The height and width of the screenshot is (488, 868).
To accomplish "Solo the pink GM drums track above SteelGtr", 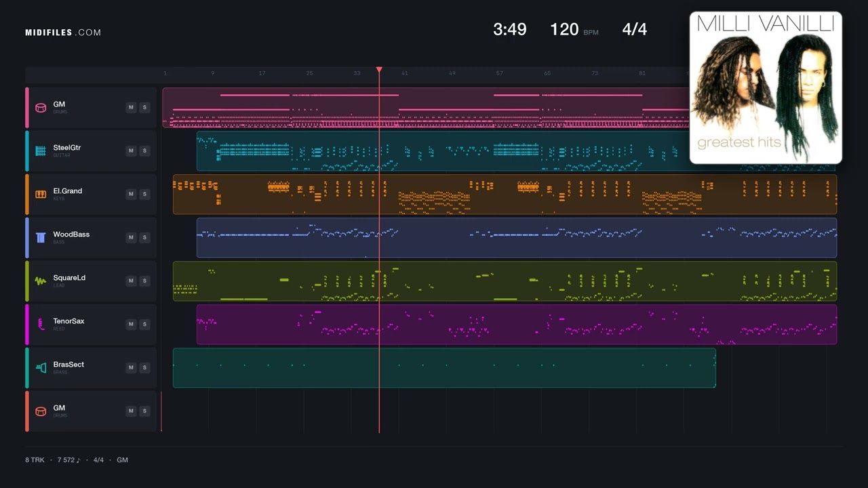I will [144, 108].
